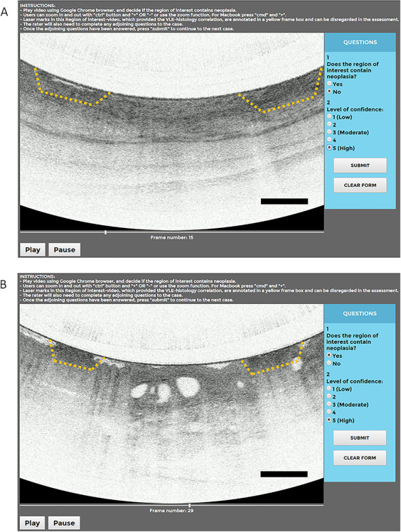This screenshot has width=401, height=532.
Task: Select Yes for neoplasia in panel A
Action: tap(329, 84)
